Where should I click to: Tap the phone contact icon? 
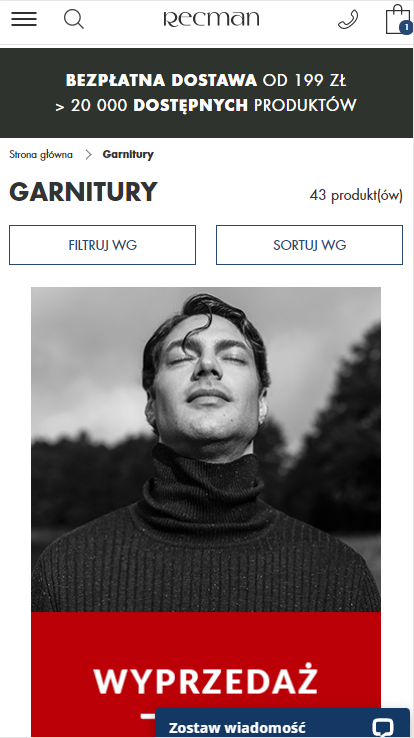348,20
